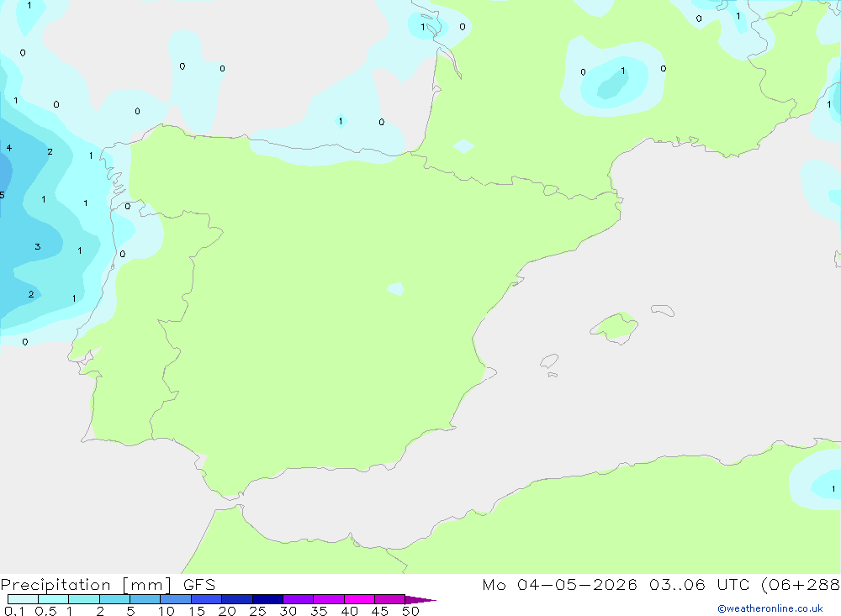Click Ibiza island outline on the map
This screenshot has height=616, width=841.
click(x=549, y=361)
